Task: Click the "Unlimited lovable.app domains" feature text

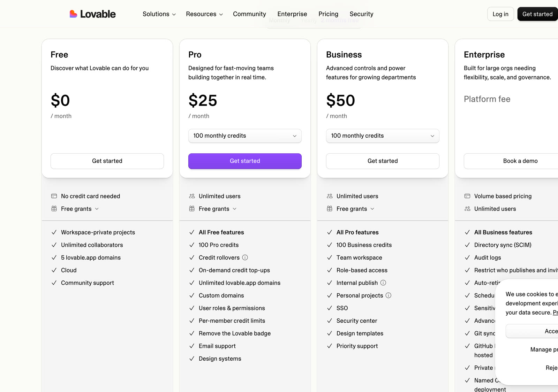Action: 240,283
